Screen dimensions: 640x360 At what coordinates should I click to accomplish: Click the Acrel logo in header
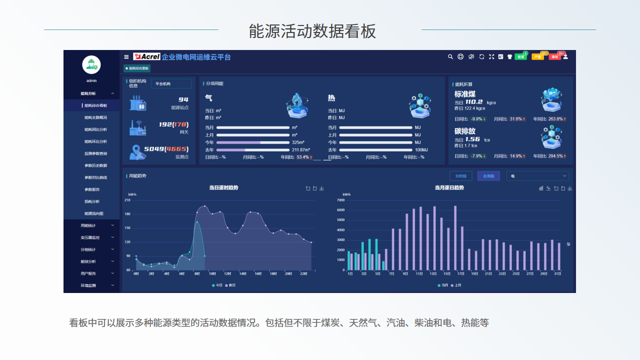click(147, 57)
